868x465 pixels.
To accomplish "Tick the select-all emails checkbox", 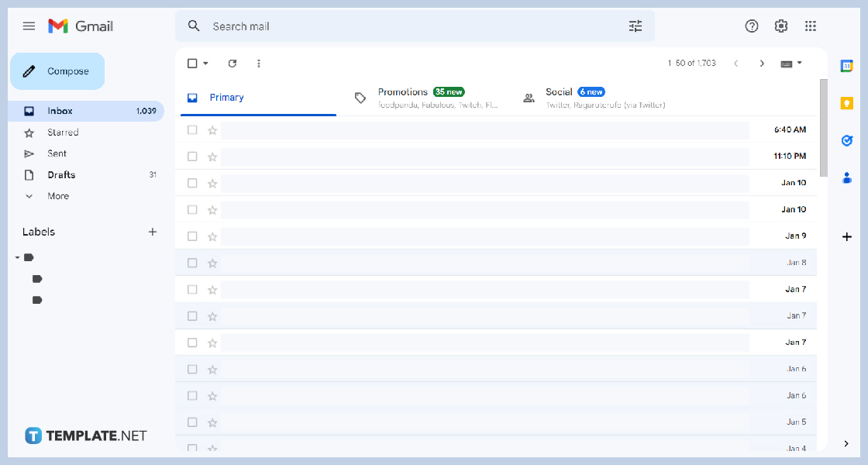I will (x=191, y=63).
